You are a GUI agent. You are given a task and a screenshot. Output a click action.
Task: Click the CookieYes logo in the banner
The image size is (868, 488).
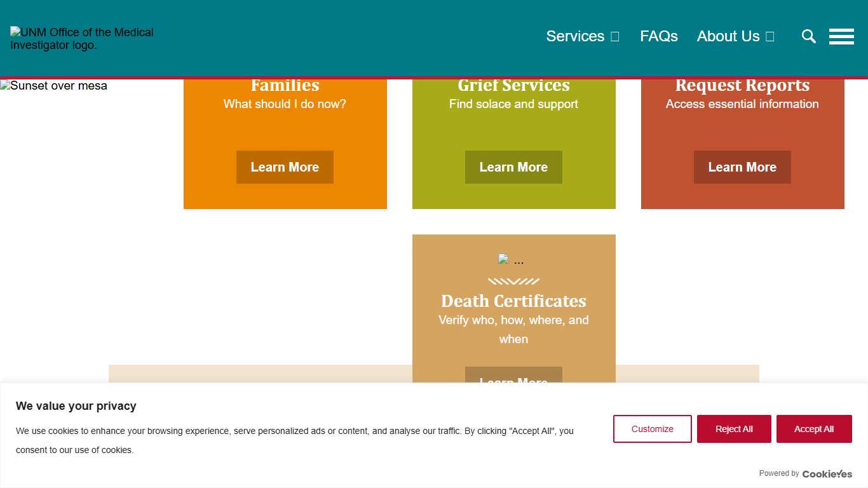pyautogui.click(x=827, y=473)
